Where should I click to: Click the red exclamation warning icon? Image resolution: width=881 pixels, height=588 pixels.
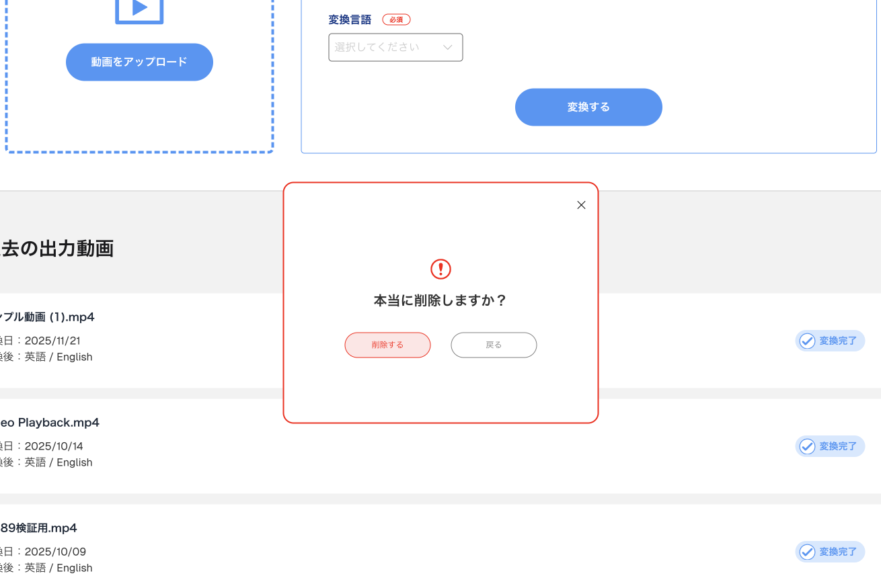pyautogui.click(x=440, y=269)
